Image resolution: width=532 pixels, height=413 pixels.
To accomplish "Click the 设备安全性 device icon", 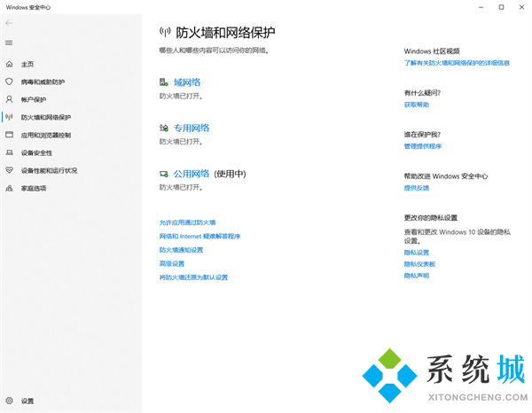I will click(10, 152).
